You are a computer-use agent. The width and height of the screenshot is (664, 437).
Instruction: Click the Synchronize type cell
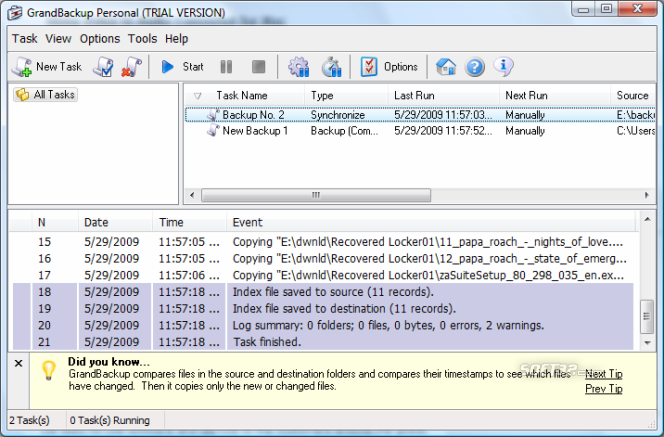pyautogui.click(x=338, y=115)
